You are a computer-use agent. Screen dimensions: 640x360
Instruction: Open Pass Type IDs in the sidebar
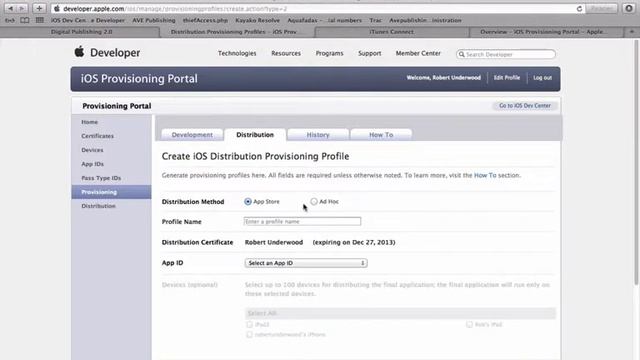[101, 178]
